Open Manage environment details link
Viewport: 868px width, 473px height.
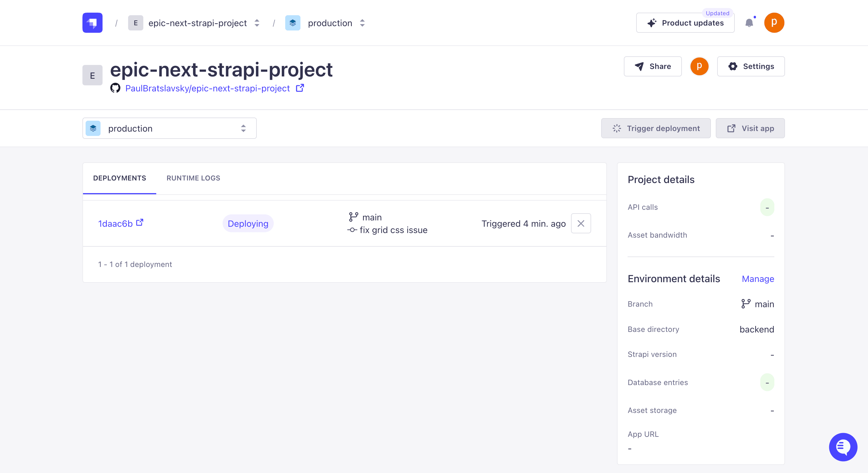coord(758,278)
